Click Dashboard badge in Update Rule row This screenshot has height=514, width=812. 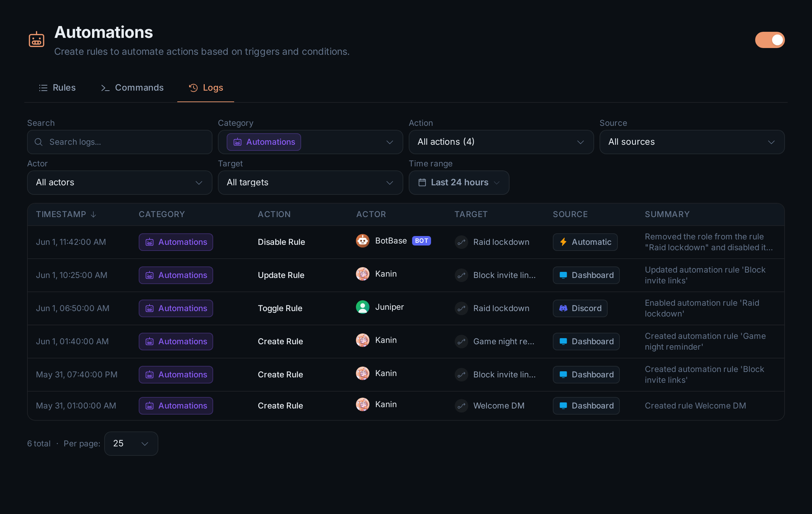pos(586,275)
